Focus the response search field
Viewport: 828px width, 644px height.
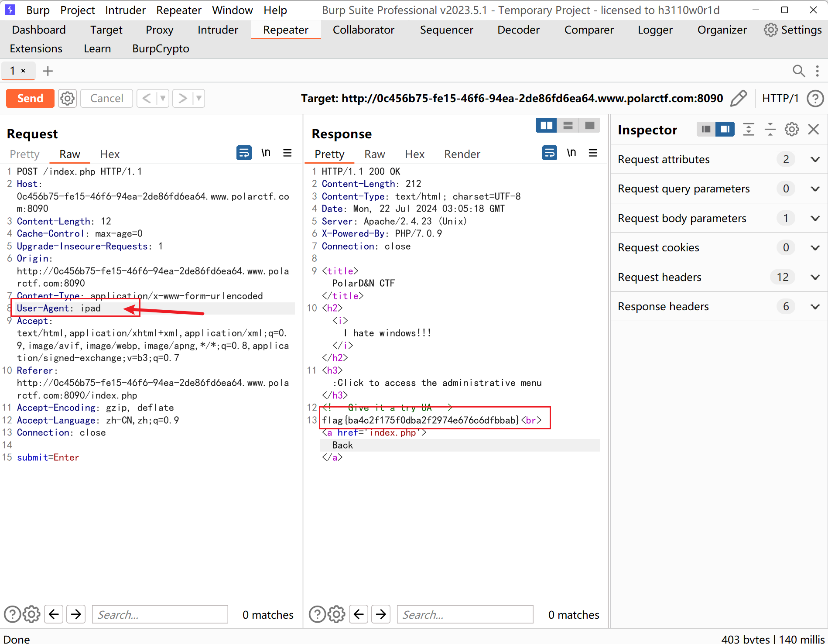pyautogui.click(x=465, y=614)
